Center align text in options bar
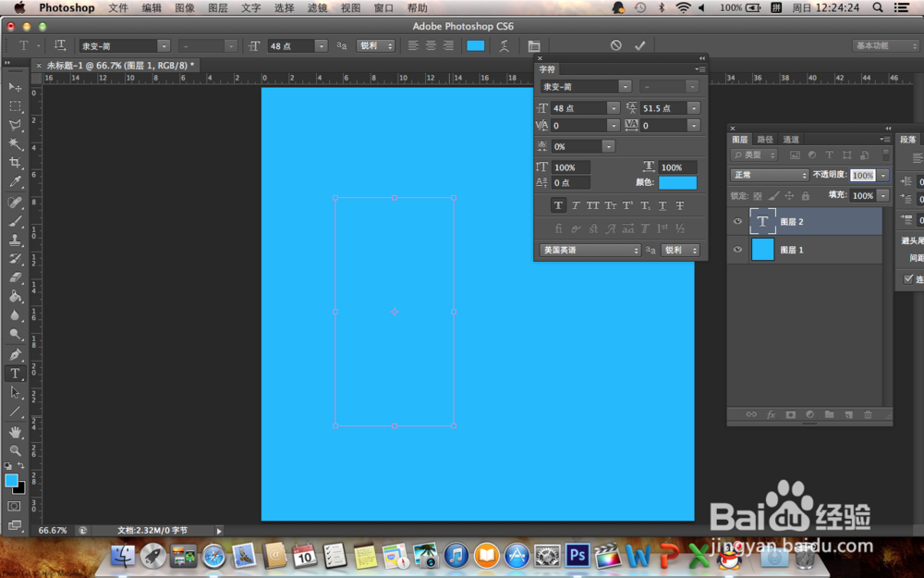The height and width of the screenshot is (578, 924). [x=431, y=45]
